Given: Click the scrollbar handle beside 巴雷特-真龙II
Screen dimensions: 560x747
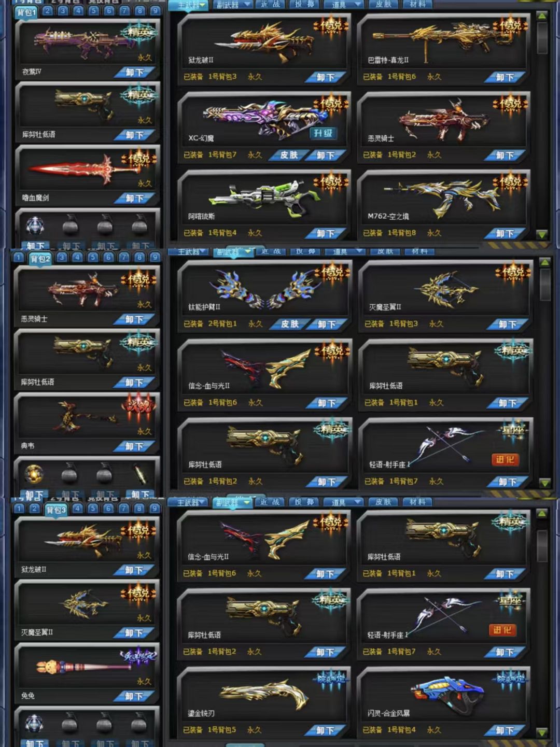Looking at the screenshot, I should pyautogui.click(x=542, y=37).
